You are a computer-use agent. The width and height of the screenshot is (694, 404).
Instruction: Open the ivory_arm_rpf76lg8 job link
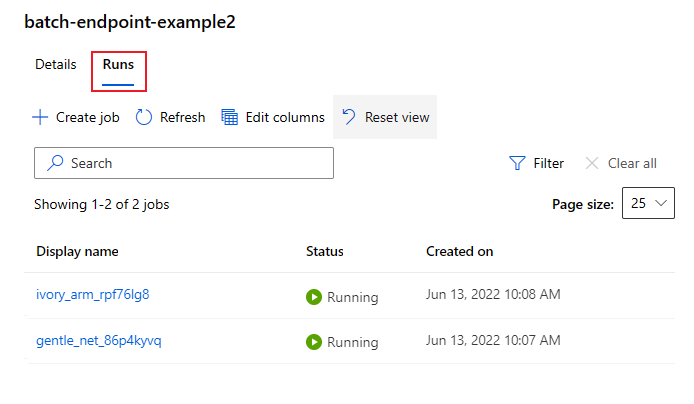(93, 295)
